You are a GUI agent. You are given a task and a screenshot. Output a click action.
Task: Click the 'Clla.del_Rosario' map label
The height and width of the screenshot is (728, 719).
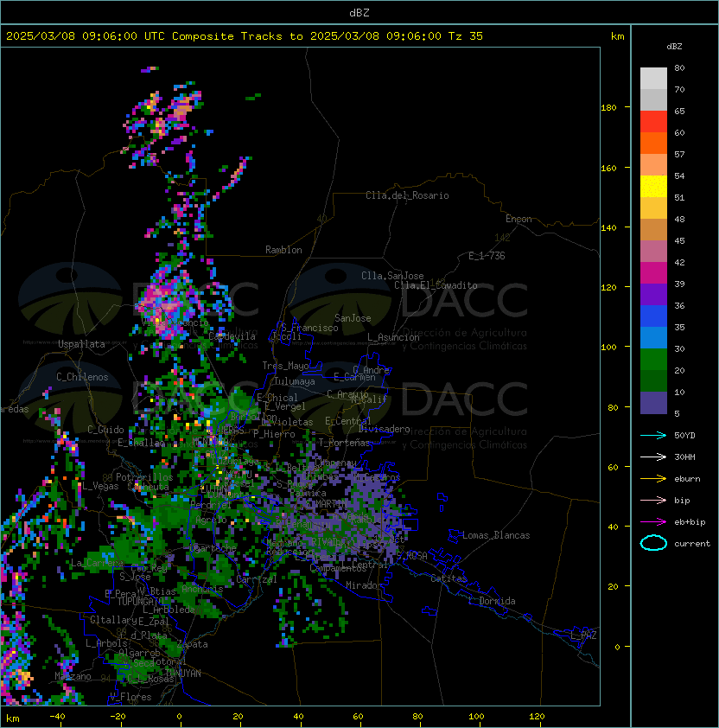[x=407, y=195]
